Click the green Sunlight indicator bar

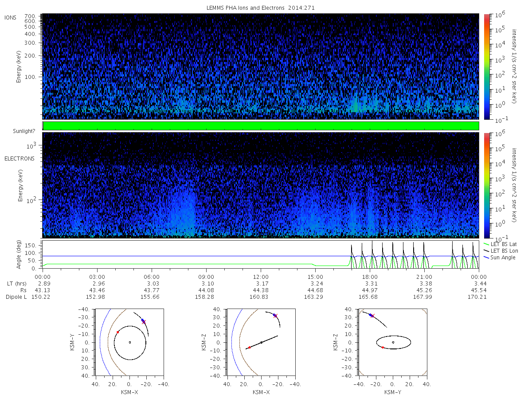click(261, 126)
